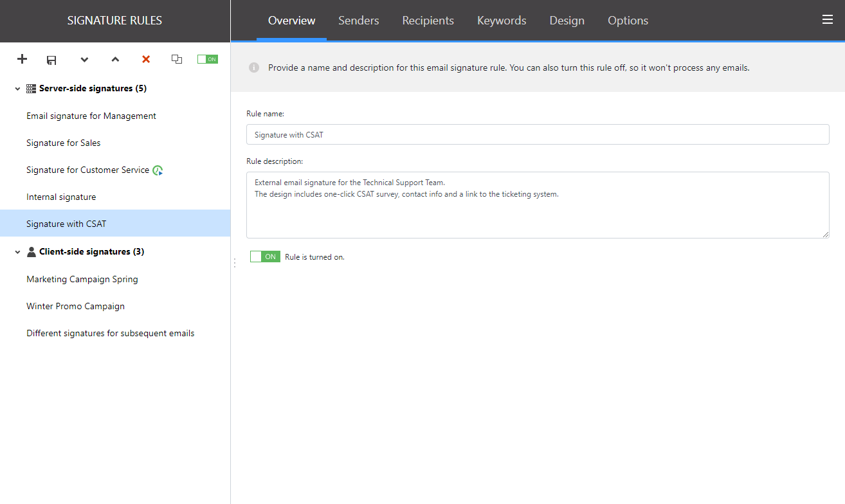Clone the selected signature rule
The image size is (845, 504).
point(176,59)
